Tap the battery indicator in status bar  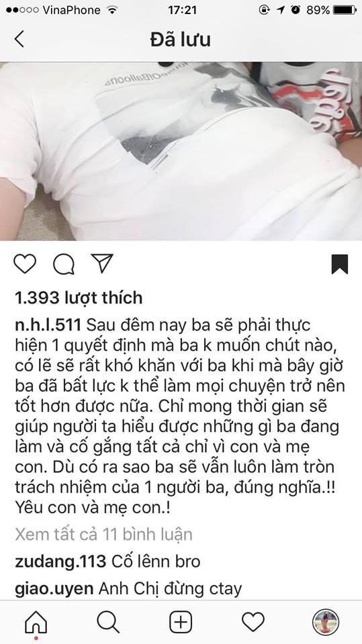(345, 10)
